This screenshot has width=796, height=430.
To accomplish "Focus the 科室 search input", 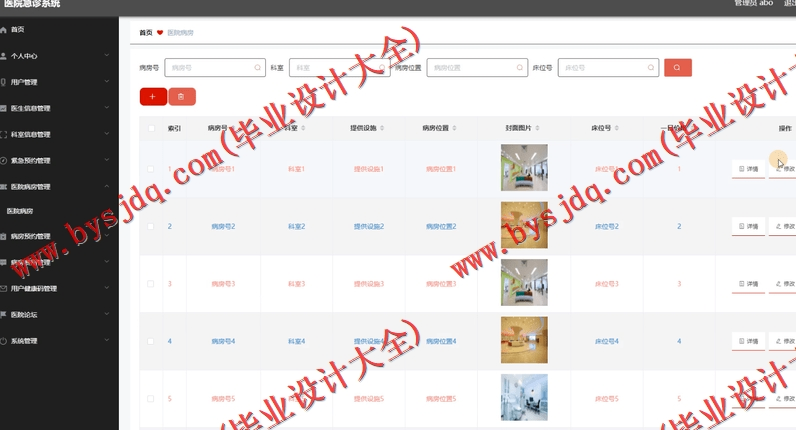I will tap(340, 68).
